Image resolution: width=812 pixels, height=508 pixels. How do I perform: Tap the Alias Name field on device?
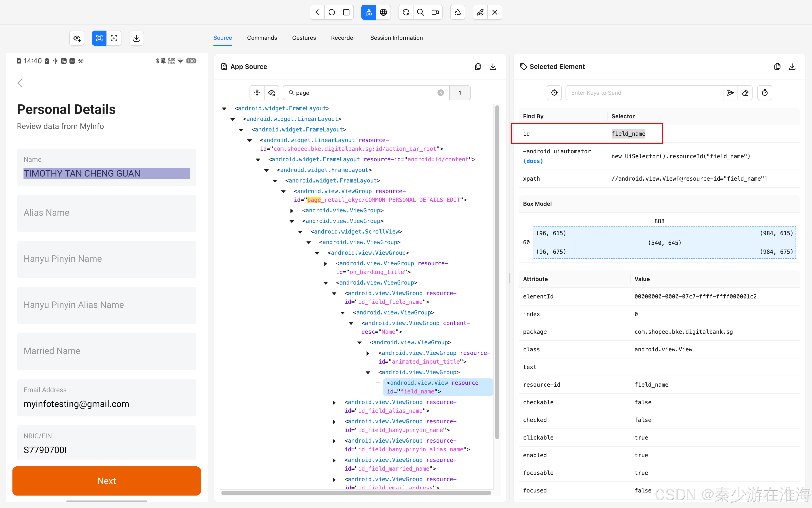[x=107, y=213]
